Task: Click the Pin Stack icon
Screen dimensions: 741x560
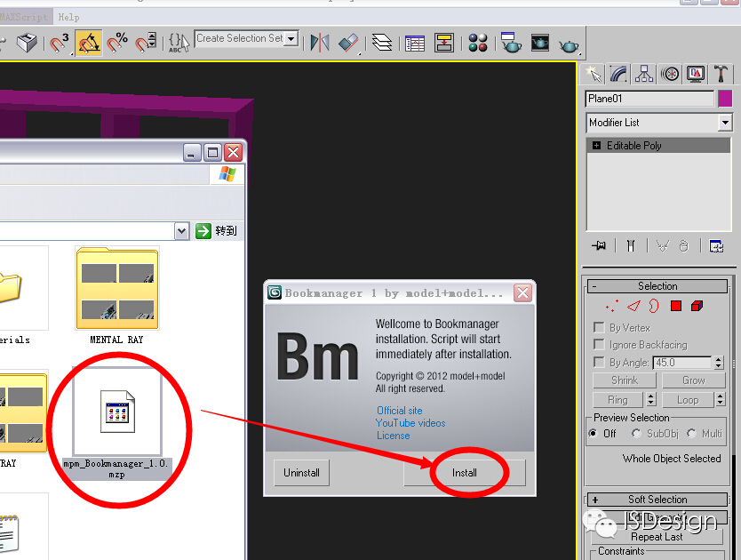Action: pos(599,246)
